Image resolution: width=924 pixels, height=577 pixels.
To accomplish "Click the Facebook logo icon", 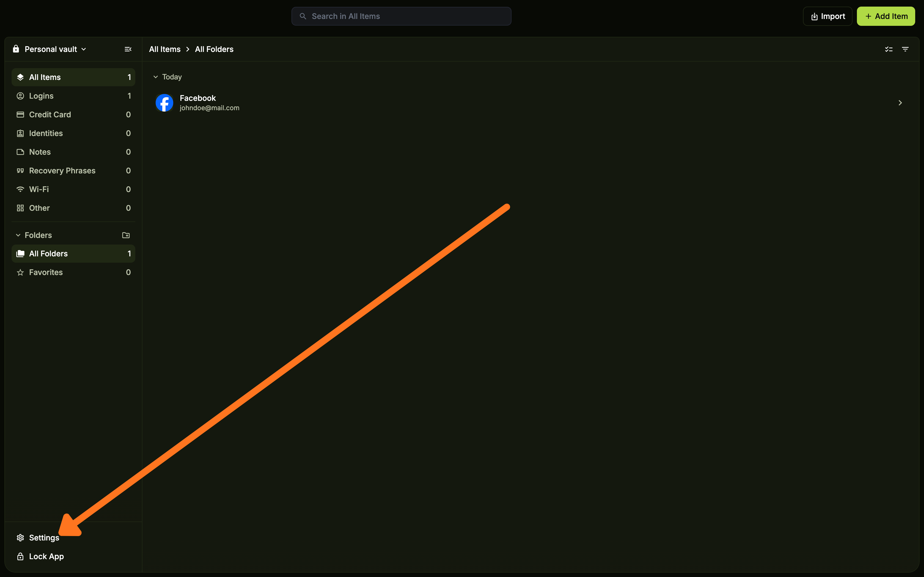I will pyautogui.click(x=164, y=103).
